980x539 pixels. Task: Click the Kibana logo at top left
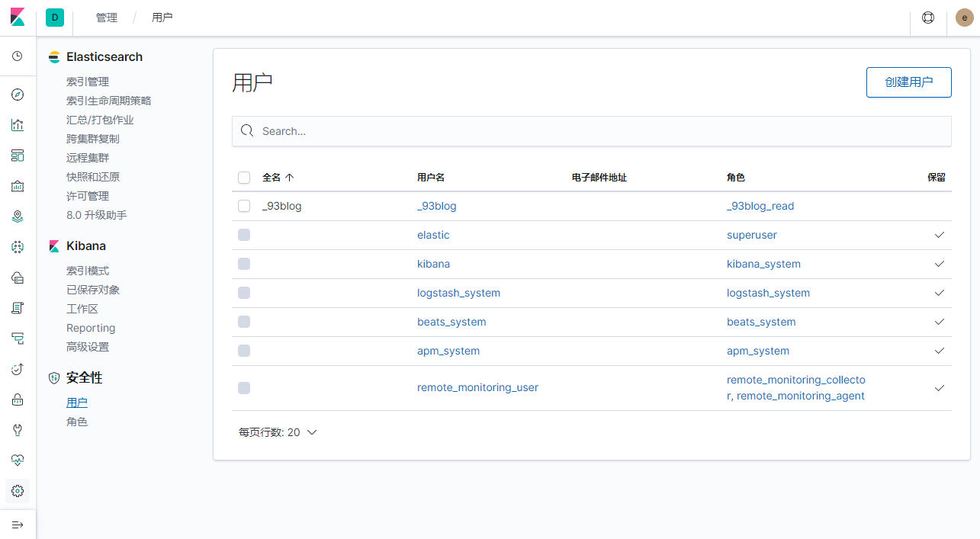coord(18,18)
